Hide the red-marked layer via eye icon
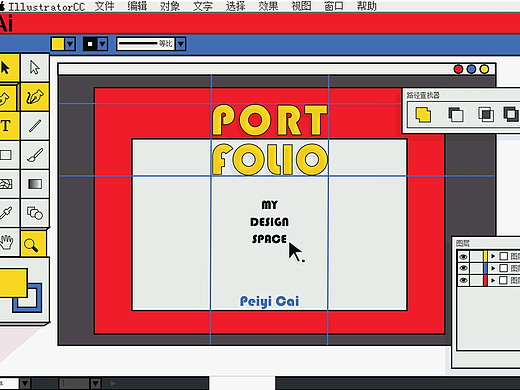This screenshot has height=390, width=520. (x=463, y=280)
